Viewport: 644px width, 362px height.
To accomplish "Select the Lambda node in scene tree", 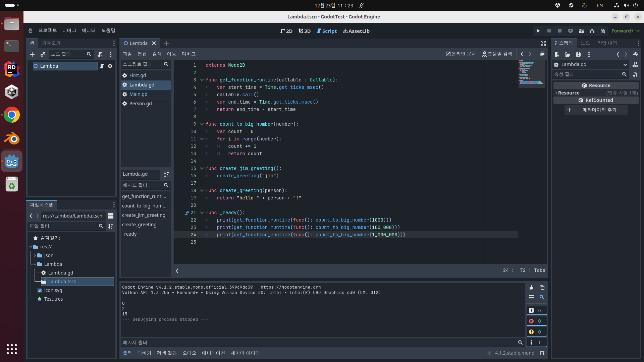I will tap(65, 66).
